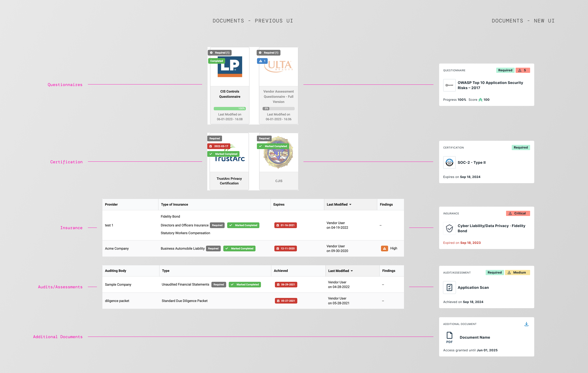Viewport: 588px width, 373px height.
Task: Click the warning badge showing 5 on Questionnaire card
Action: pyautogui.click(x=523, y=70)
